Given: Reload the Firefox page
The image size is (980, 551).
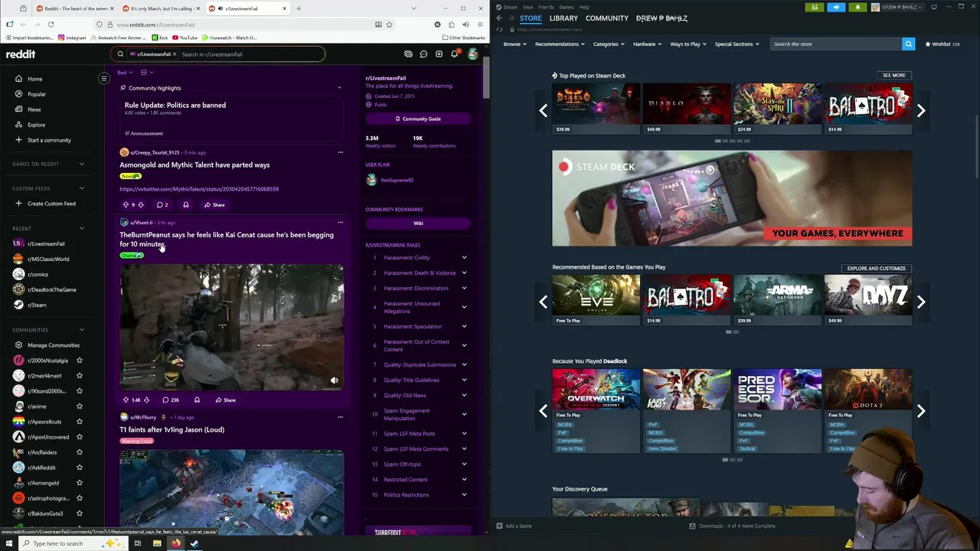Looking at the screenshot, I should pos(51,24).
